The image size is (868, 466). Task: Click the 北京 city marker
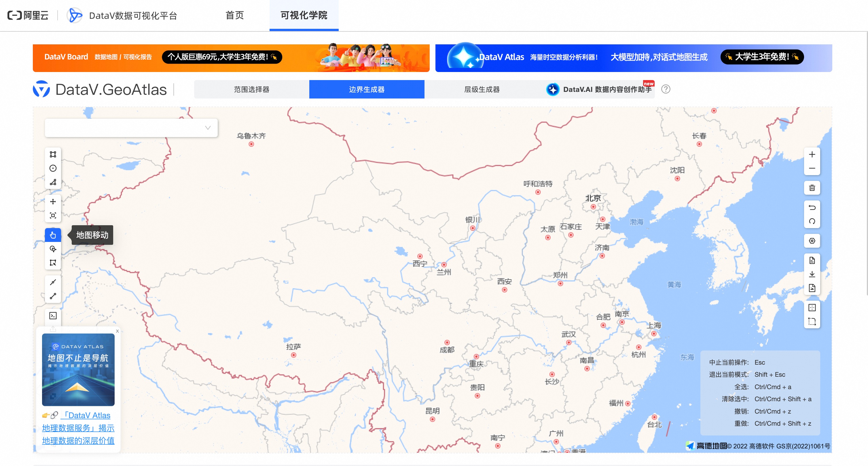pyautogui.click(x=593, y=207)
